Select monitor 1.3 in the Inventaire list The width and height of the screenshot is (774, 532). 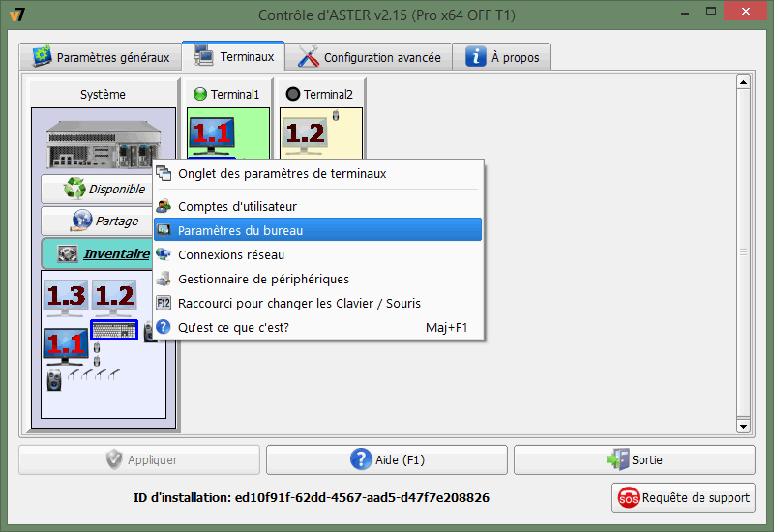point(66,299)
